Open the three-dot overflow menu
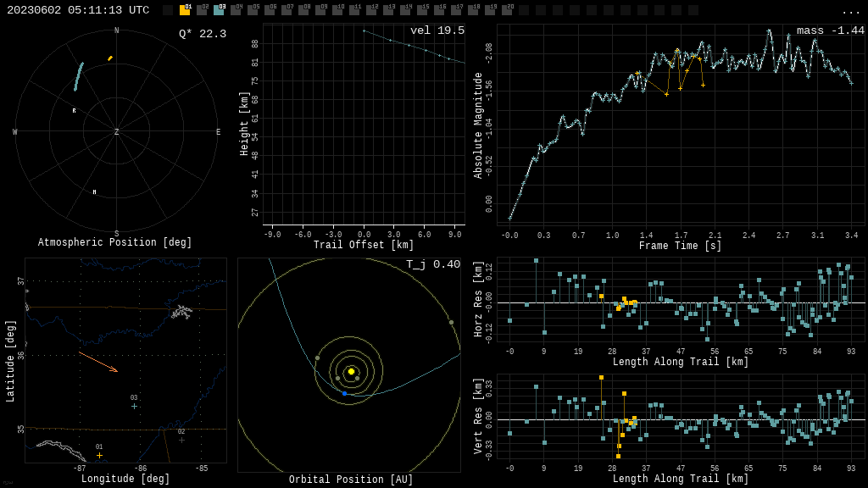Image resolution: width=868 pixels, height=488 pixels. [x=851, y=11]
